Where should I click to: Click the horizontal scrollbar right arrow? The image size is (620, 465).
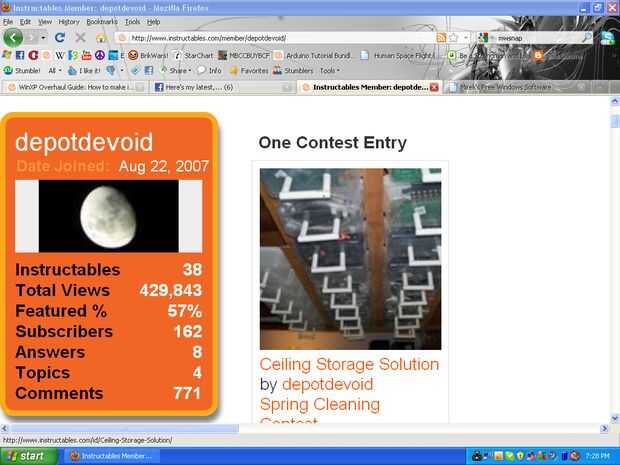[604, 428]
